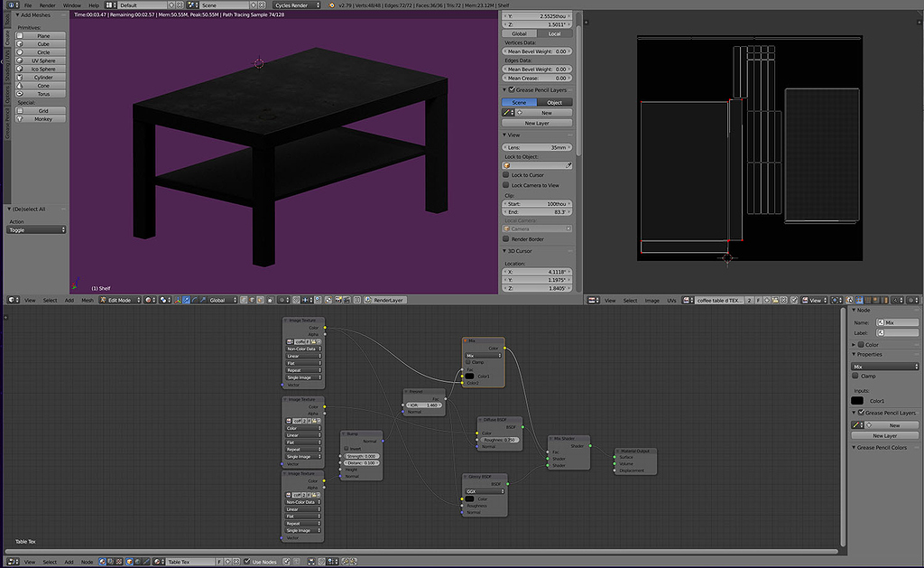Viewport: 924px width, 568px height.
Task: Enable the Render Border checkbox
Action: tap(505, 239)
